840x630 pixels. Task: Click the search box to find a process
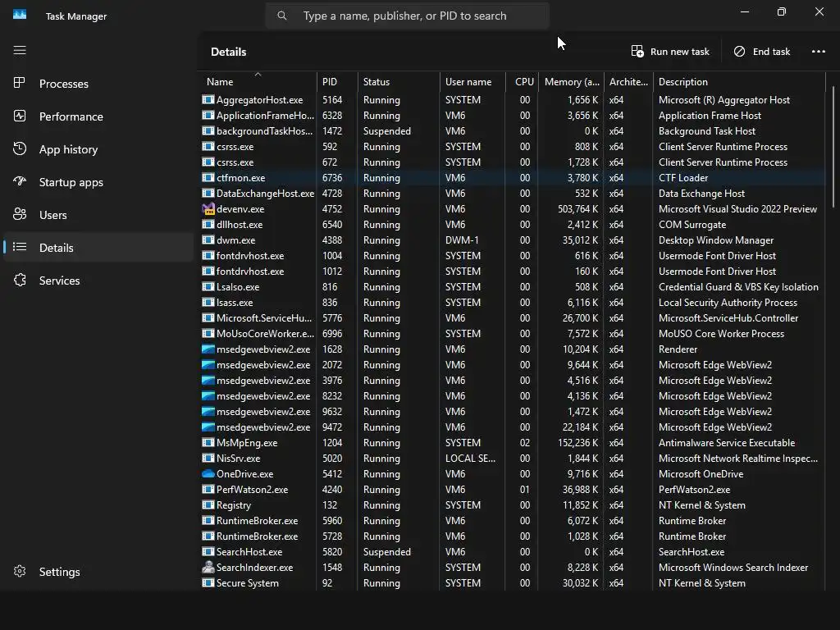[407, 16]
